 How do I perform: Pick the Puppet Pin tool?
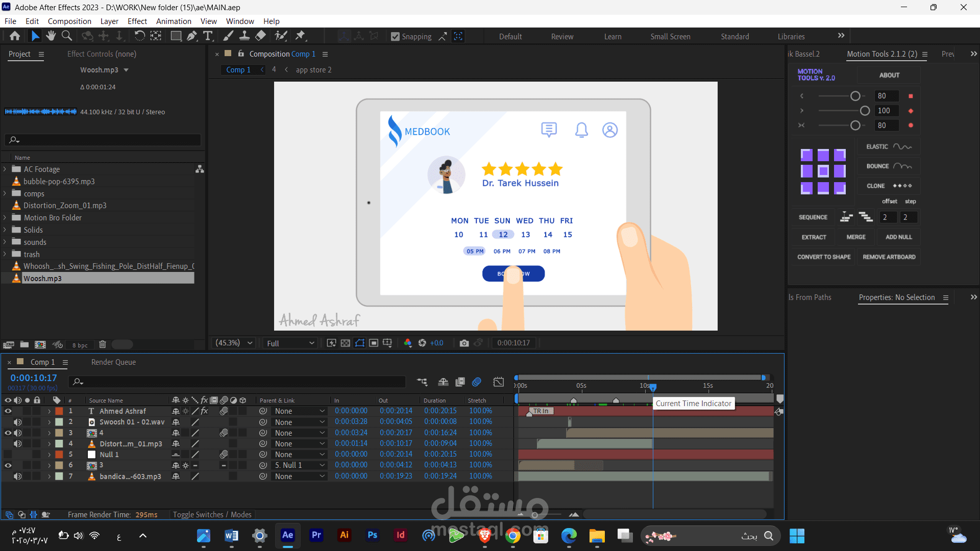click(x=300, y=36)
